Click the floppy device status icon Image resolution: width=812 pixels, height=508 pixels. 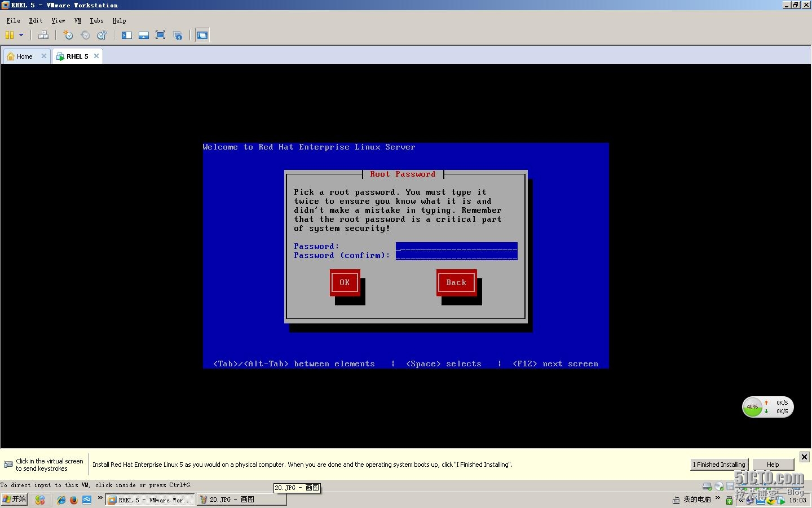[x=730, y=486]
